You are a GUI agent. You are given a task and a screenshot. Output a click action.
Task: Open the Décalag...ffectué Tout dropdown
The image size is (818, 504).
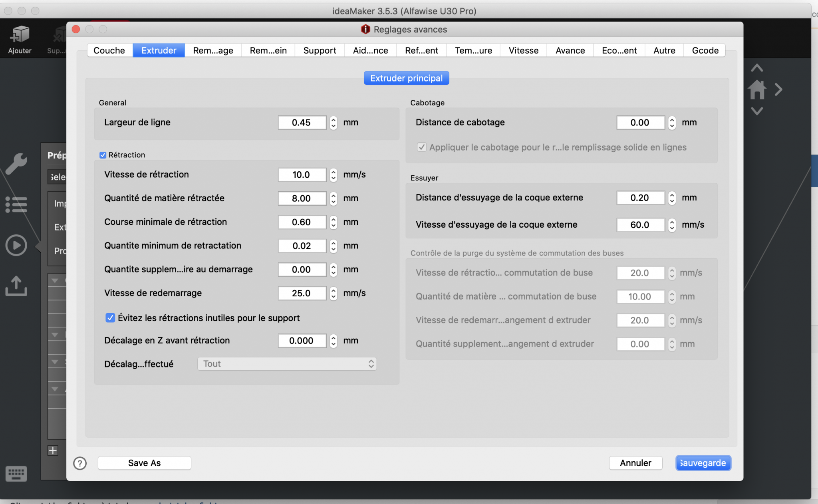287,364
